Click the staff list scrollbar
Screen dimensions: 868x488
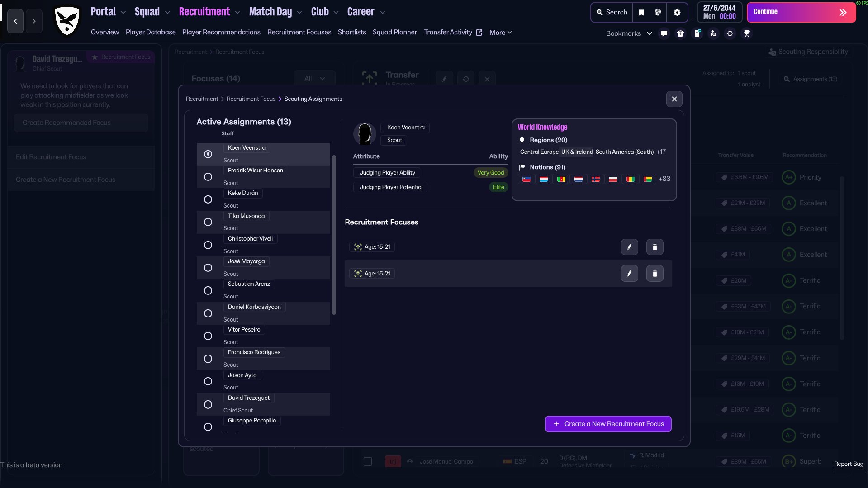coord(334,235)
